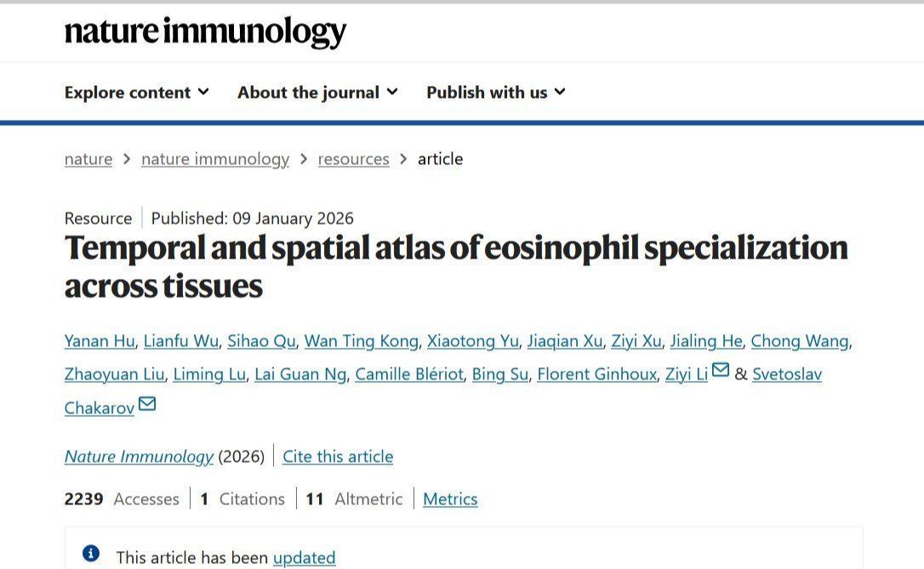Navigate to the resources breadcrumb
This screenshot has width=924, height=569.
pyautogui.click(x=353, y=159)
